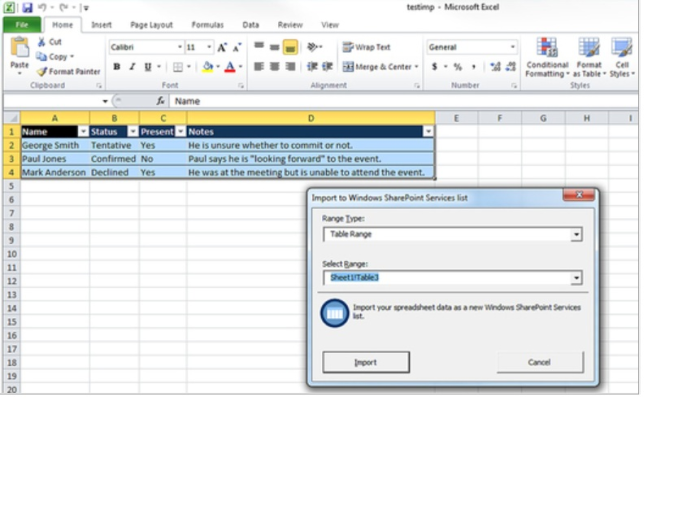Apply Comma Style
Image resolution: width=700 pixels, height=523 pixels.
(473, 67)
